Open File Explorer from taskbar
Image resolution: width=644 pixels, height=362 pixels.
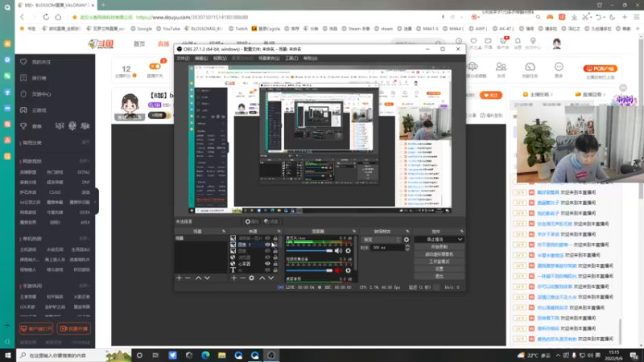tap(222, 356)
